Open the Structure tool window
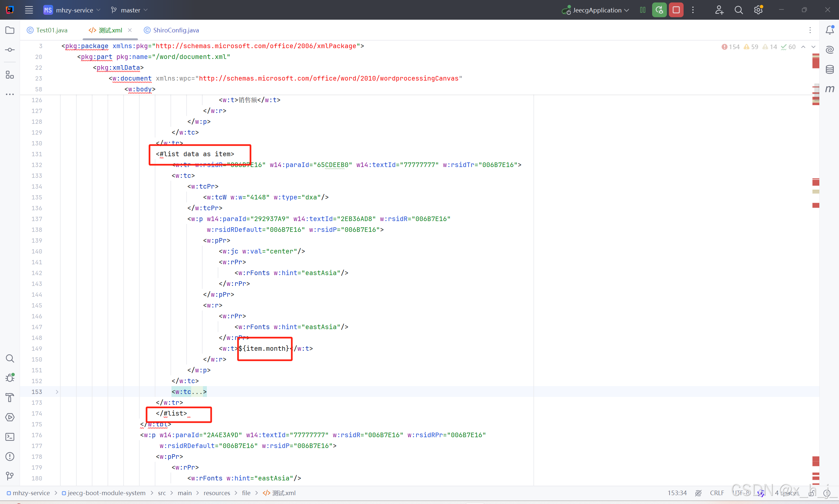This screenshot has height=504, width=839. click(x=10, y=75)
